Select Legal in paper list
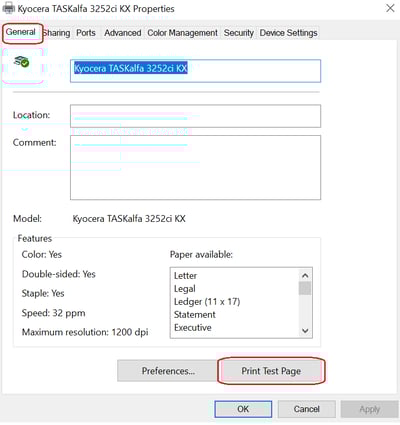Viewport: 400px width, 425px height. click(x=185, y=289)
